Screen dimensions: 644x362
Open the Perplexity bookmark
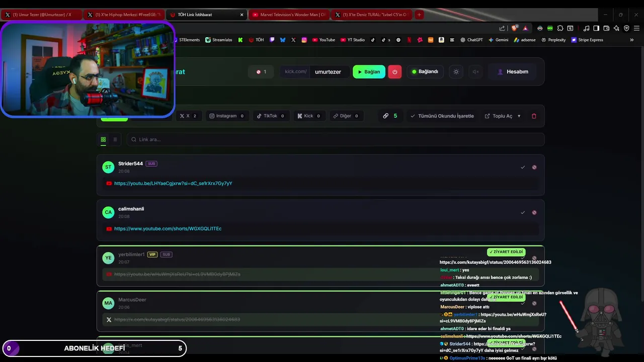point(553,40)
